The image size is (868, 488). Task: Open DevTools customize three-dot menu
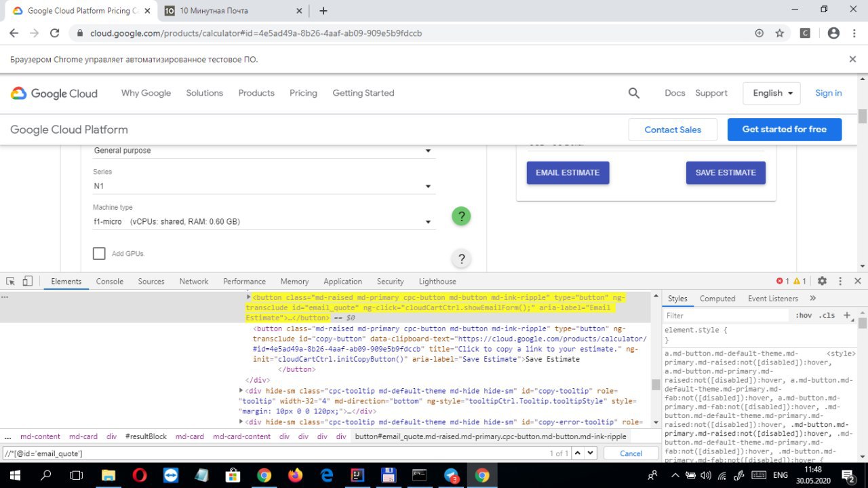(841, 281)
